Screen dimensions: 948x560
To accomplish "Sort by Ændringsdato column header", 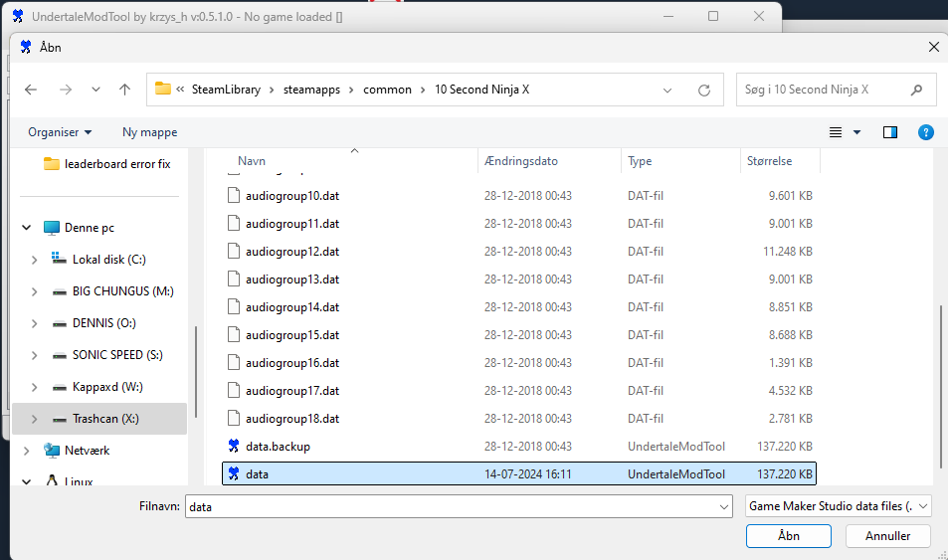I will (x=521, y=161).
